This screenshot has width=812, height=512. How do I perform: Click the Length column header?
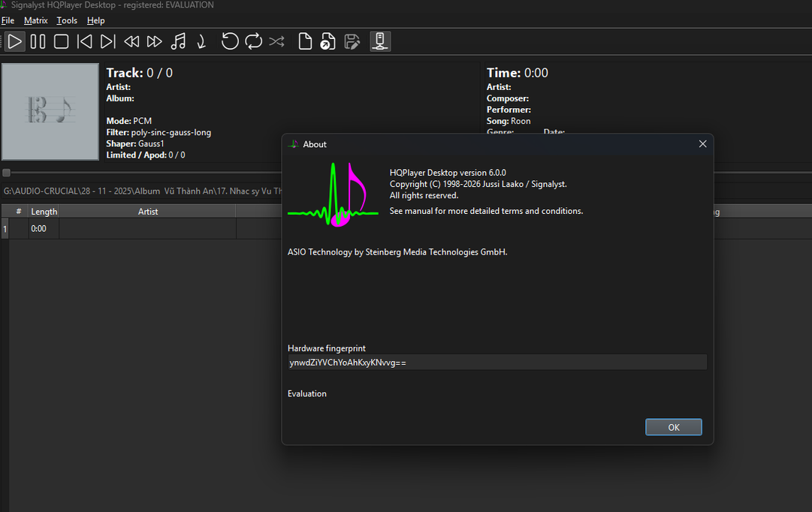pos(44,211)
